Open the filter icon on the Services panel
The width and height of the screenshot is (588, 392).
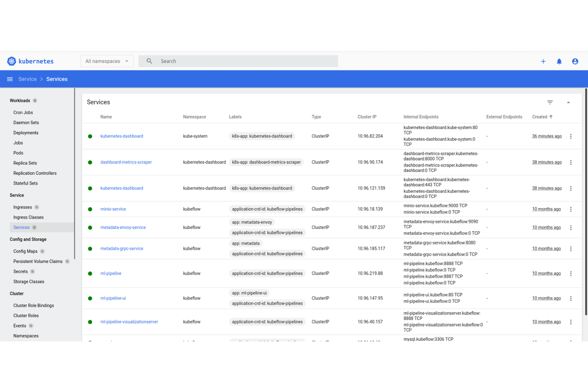coord(550,102)
